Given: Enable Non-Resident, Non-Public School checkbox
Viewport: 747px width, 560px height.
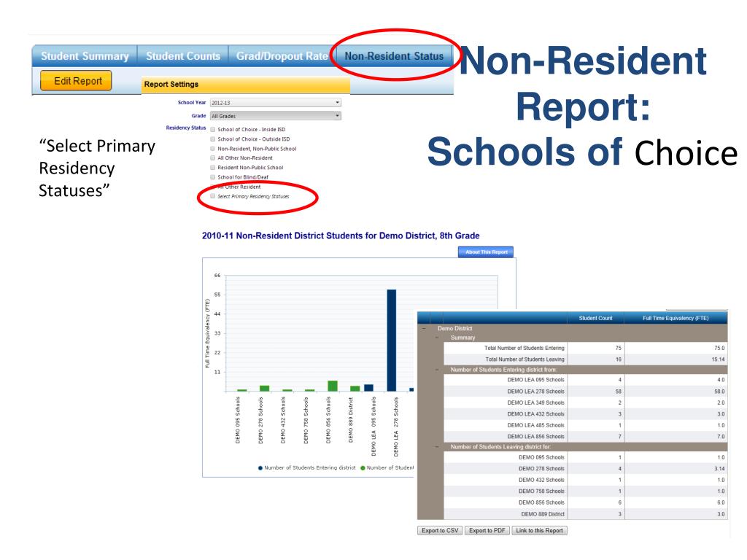Looking at the screenshot, I should [x=213, y=149].
